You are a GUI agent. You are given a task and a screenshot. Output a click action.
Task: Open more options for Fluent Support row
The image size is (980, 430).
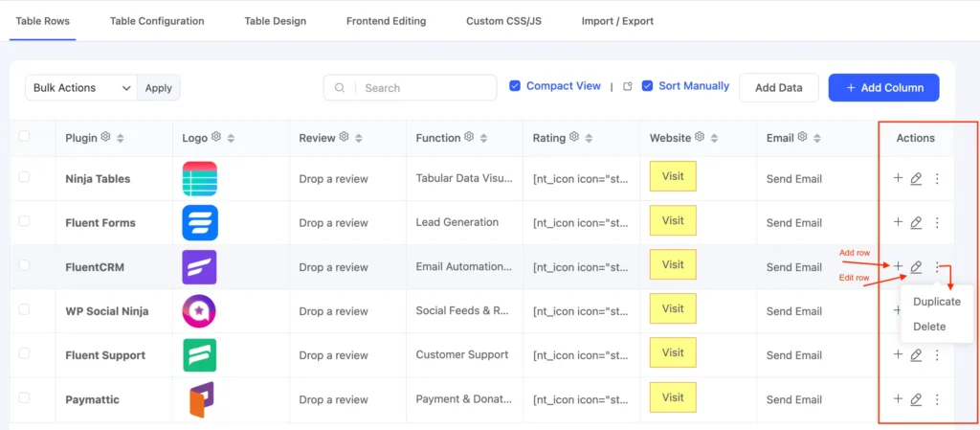pyautogui.click(x=937, y=355)
